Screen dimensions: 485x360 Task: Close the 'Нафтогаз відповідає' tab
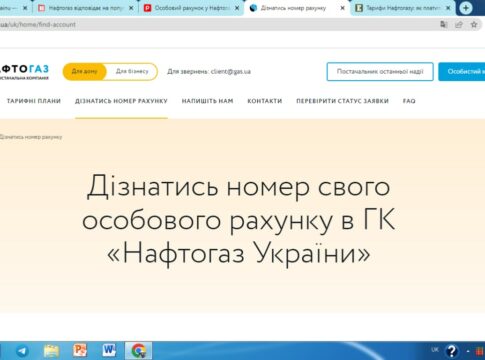pos(131,8)
